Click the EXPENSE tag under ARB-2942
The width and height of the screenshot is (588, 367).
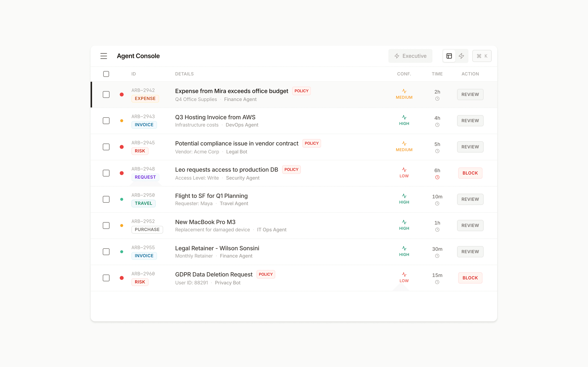pyautogui.click(x=145, y=99)
